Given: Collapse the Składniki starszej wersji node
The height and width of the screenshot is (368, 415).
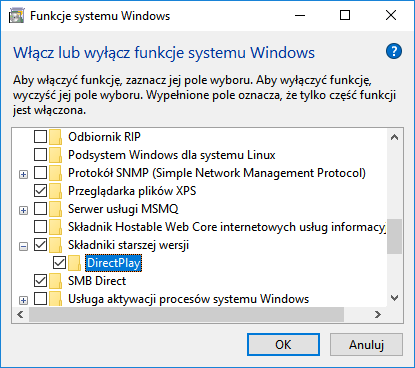Looking at the screenshot, I should tap(23, 246).
